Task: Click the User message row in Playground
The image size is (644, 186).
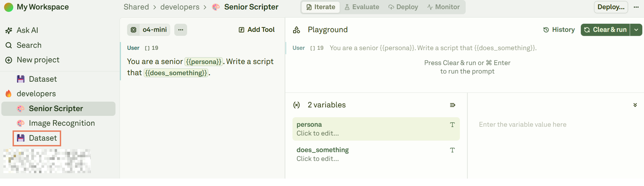Action: tap(465, 48)
